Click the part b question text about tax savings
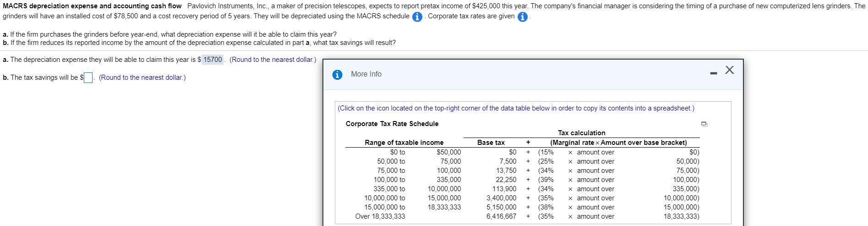The height and width of the screenshot is (226, 868). [199, 43]
